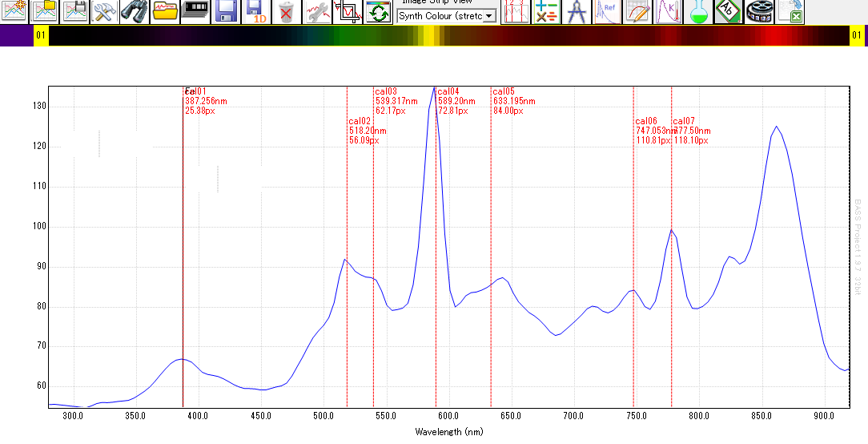The height and width of the screenshot is (444, 868).
Task: Click the right yellow 01 strip label
Action: 857,35
